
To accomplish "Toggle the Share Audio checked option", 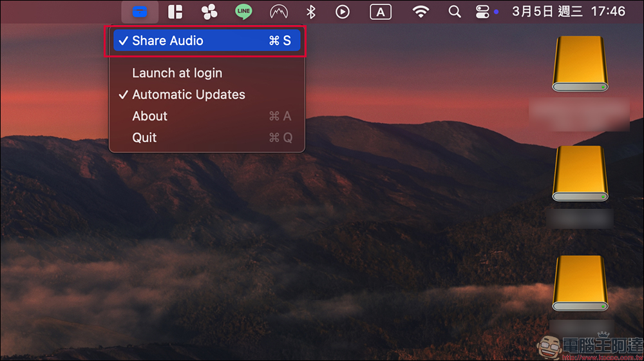I will pyautogui.click(x=207, y=41).
